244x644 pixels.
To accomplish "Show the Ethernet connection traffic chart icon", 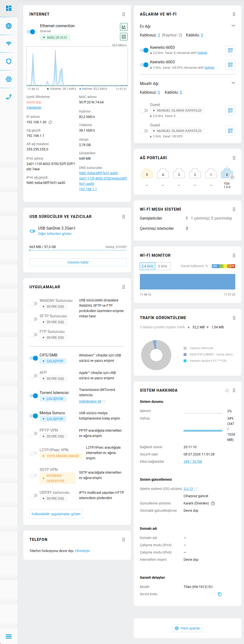I will pyautogui.click(x=124, y=27).
